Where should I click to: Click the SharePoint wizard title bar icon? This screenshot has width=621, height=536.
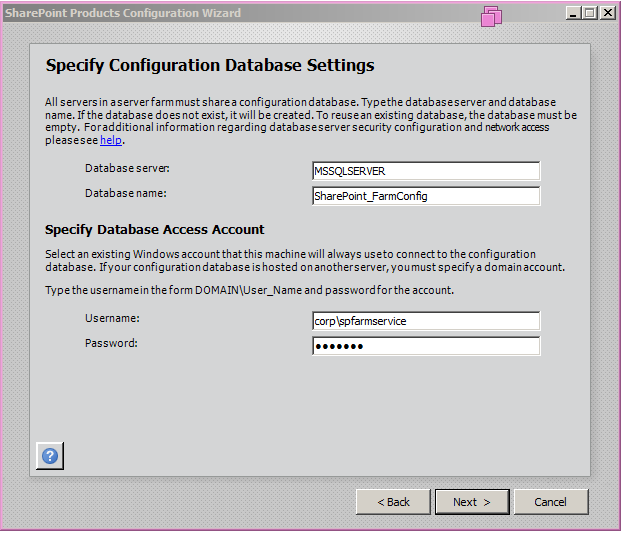[491, 16]
